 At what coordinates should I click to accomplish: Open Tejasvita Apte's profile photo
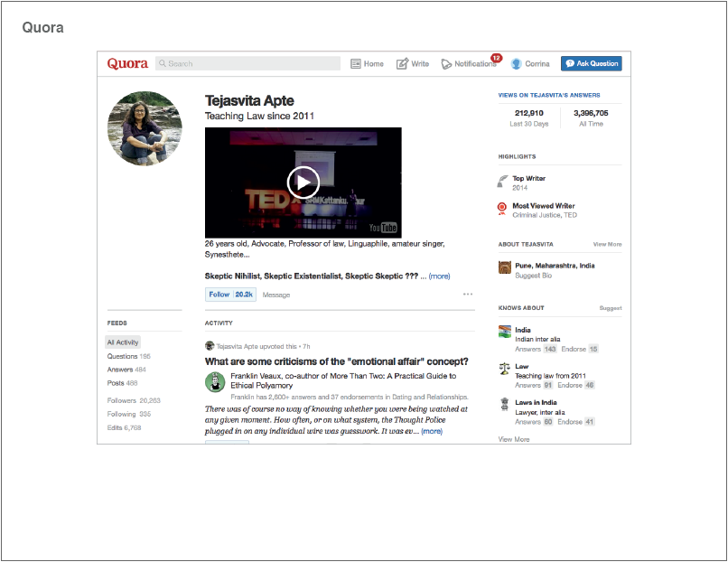coord(145,128)
